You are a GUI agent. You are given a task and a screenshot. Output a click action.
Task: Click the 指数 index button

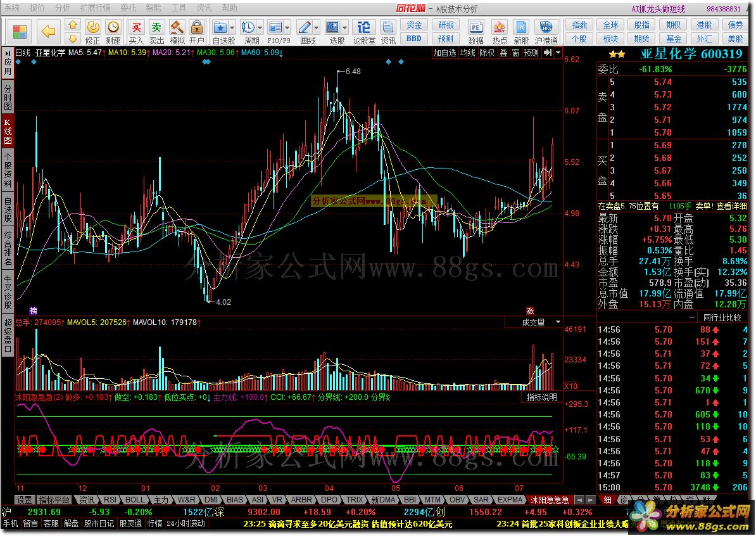click(x=579, y=25)
